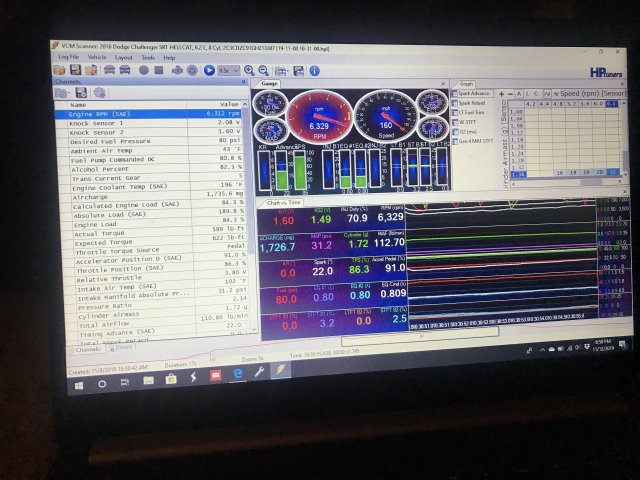Open the Tools menu
Screen dimensions: 640x480
(148, 58)
